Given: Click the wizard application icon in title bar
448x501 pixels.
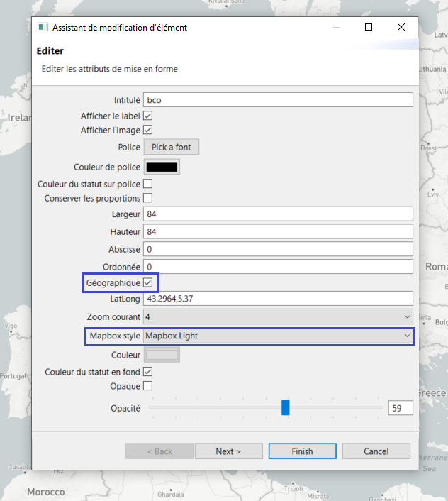Looking at the screenshot, I should [x=43, y=28].
